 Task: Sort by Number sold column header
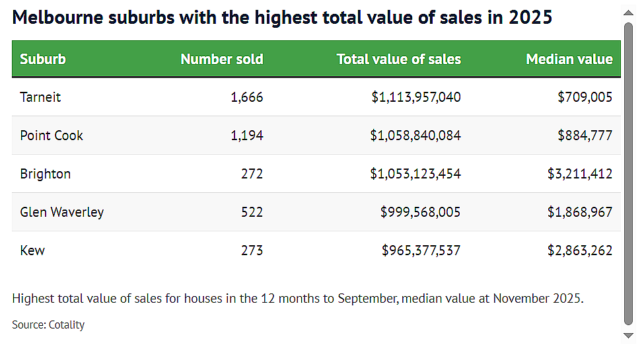click(222, 59)
